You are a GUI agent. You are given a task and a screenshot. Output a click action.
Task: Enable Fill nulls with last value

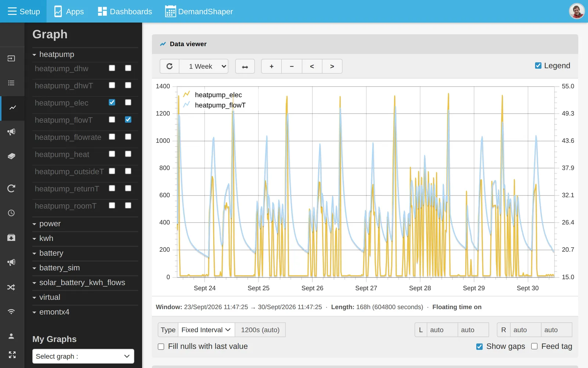(x=161, y=347)
